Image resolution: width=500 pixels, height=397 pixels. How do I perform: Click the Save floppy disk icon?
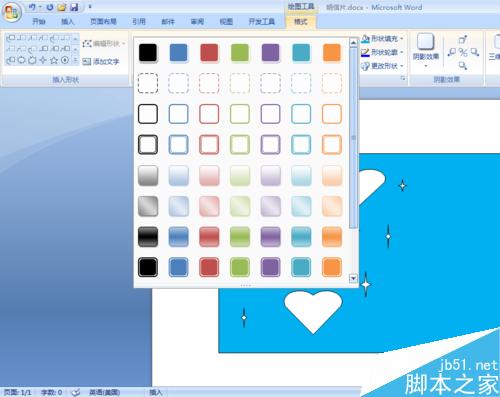[x=74, y=7]
